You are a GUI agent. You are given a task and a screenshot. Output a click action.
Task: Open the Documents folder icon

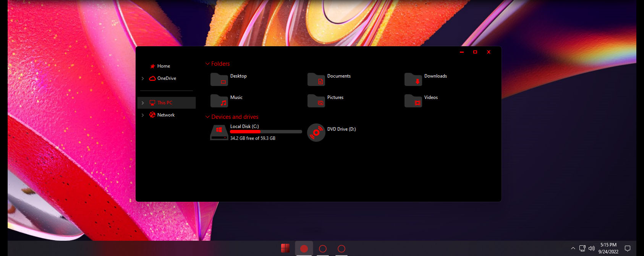tap(316, 79)
